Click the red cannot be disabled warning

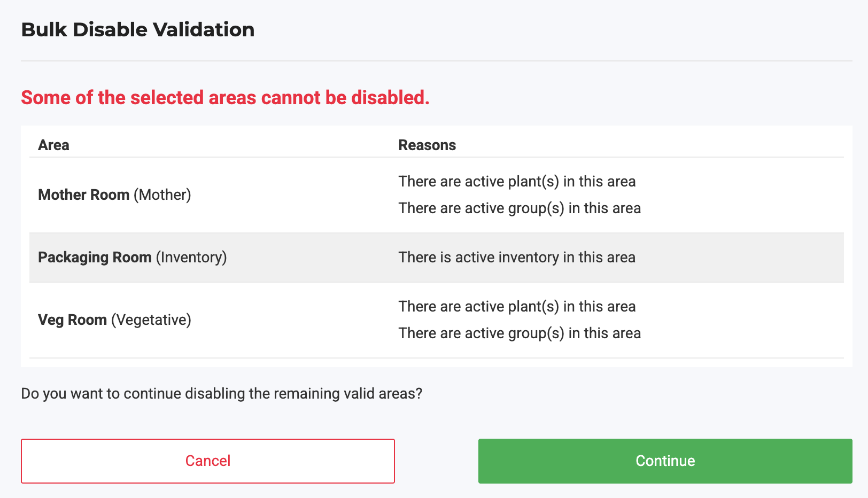(x=225, y=98)
